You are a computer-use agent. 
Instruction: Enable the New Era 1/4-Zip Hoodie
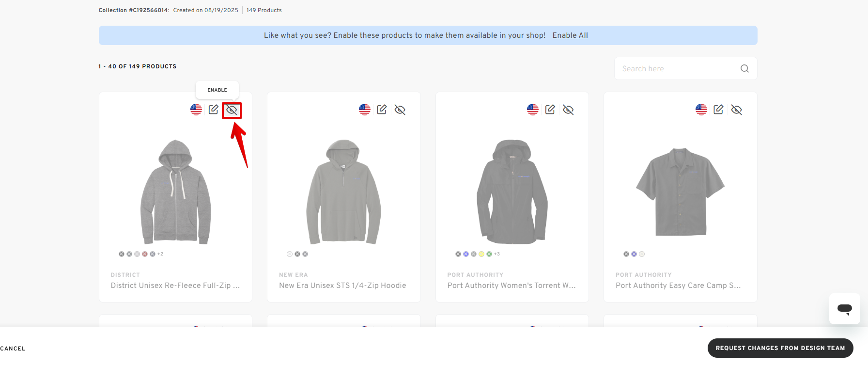pyautogui.click(x=400, y=110)
